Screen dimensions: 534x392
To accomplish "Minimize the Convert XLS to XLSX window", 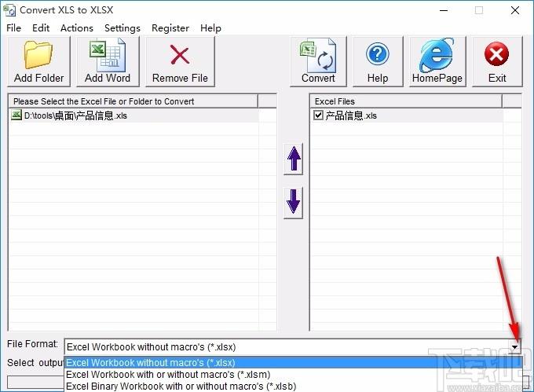I will pos(444,10).
